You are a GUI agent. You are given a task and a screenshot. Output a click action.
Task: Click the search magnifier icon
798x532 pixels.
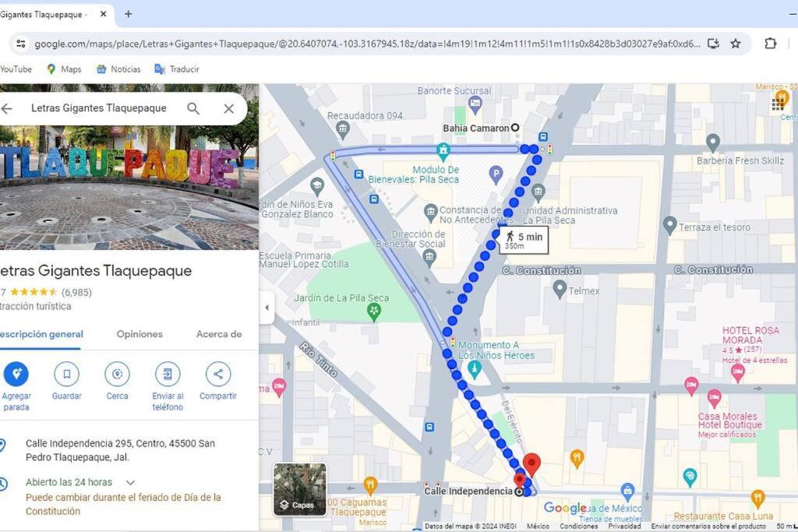pyautogui.click(x=193, y=108)
